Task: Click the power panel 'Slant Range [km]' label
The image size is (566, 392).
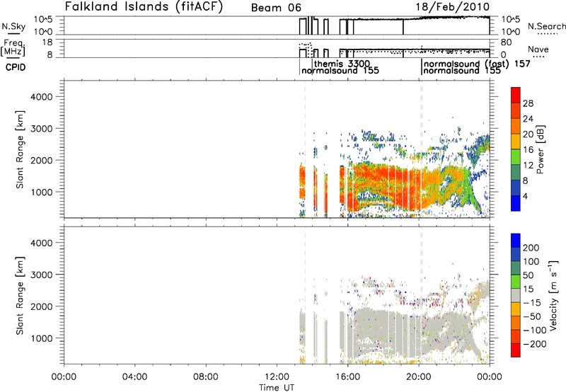Action: 20,149
